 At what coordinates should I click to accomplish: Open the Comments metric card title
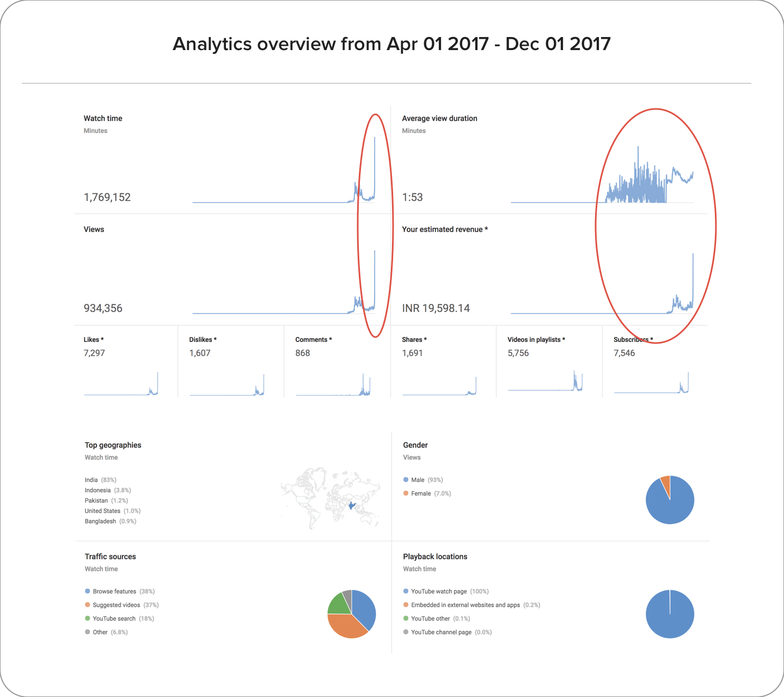(x=314, y=339)
